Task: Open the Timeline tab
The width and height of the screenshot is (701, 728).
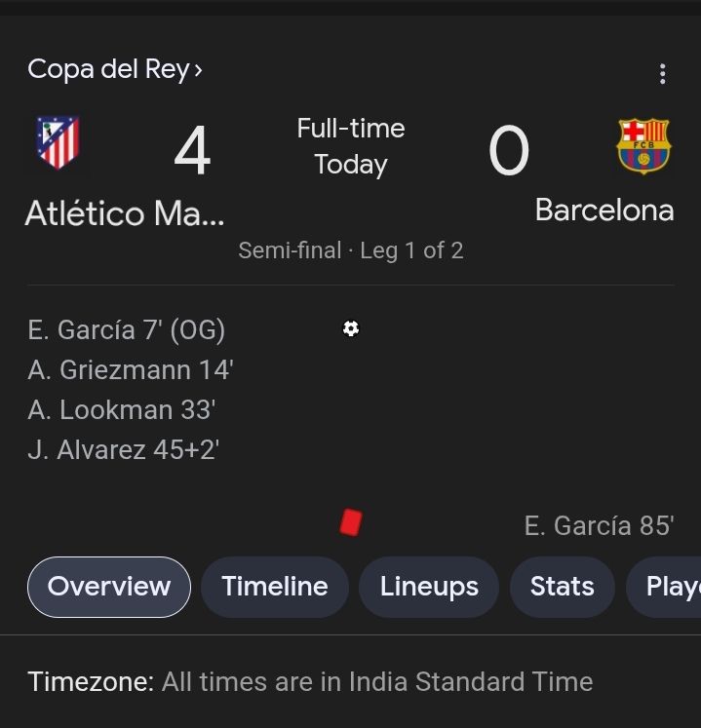Action: point(274,587)
